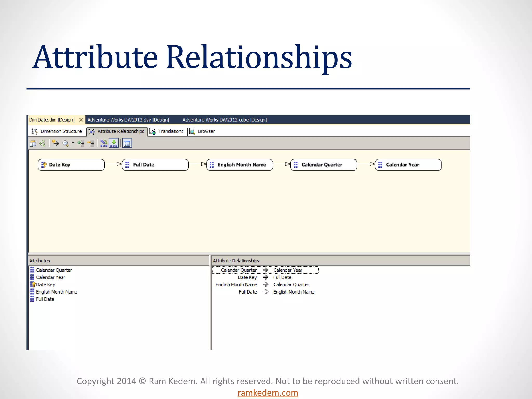Screen dimensions: 532x399
Task: Click the New Attribute Relationship arrow icon
Action: [56, 143]
